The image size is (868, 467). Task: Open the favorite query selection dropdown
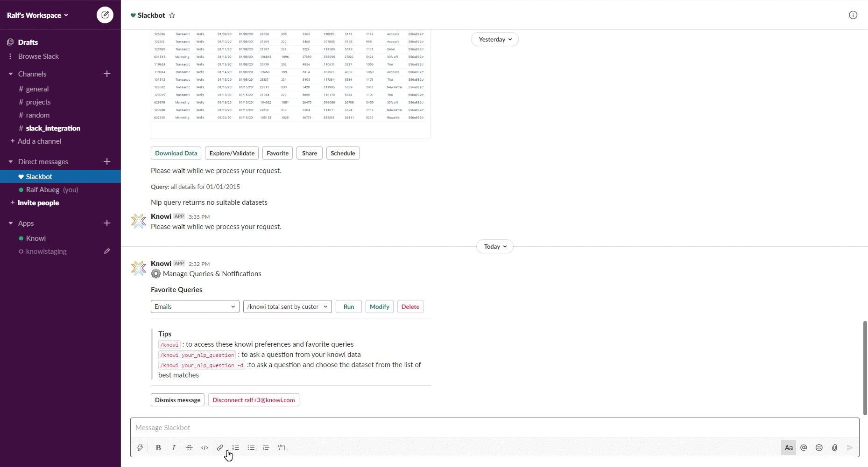pos(287,307)
